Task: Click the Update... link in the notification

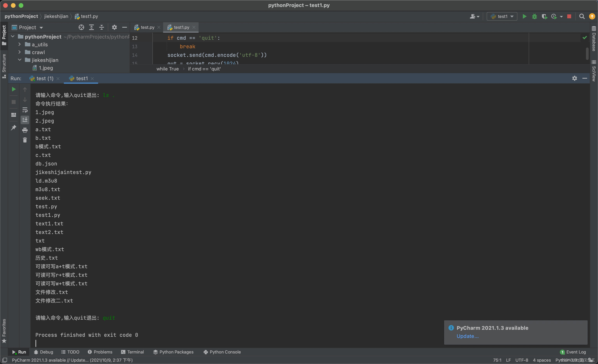Action: pyautogui.click(x=467, y=336)
